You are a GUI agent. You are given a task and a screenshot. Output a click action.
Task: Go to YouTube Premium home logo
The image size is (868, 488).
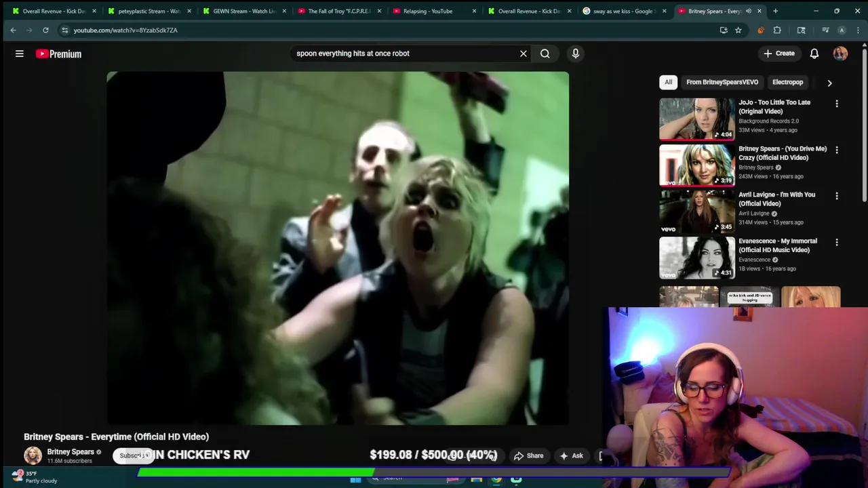point(59,54)
